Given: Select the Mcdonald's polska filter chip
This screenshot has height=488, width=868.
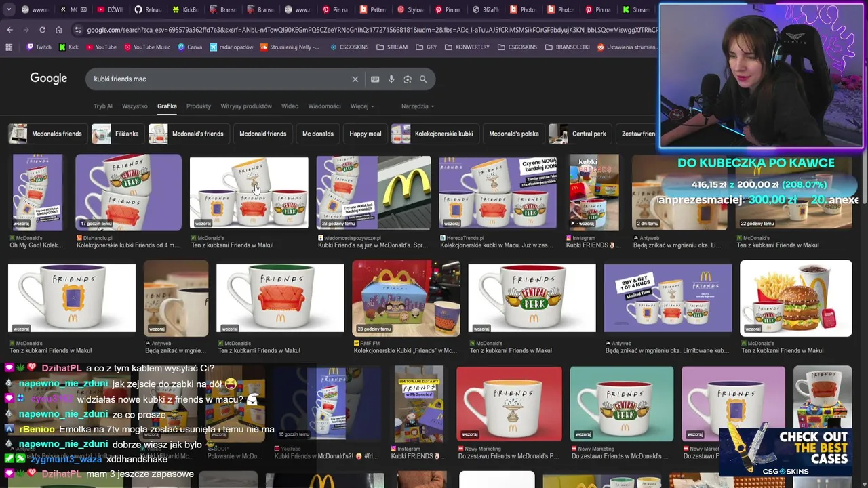Looking at the screenshot, I should pyautogui.click(x=514, y=134).
